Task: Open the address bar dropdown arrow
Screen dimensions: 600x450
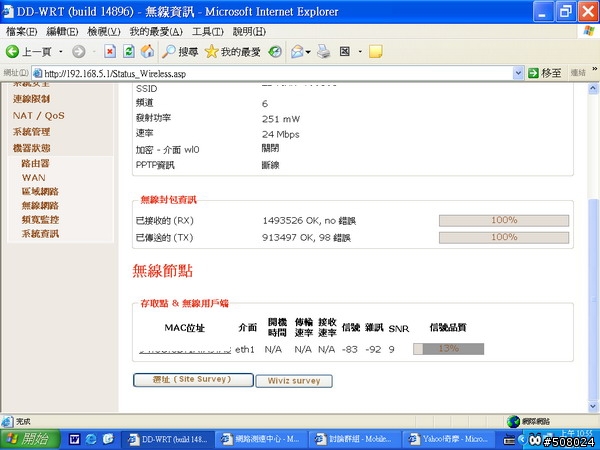Action: (518, 73)
